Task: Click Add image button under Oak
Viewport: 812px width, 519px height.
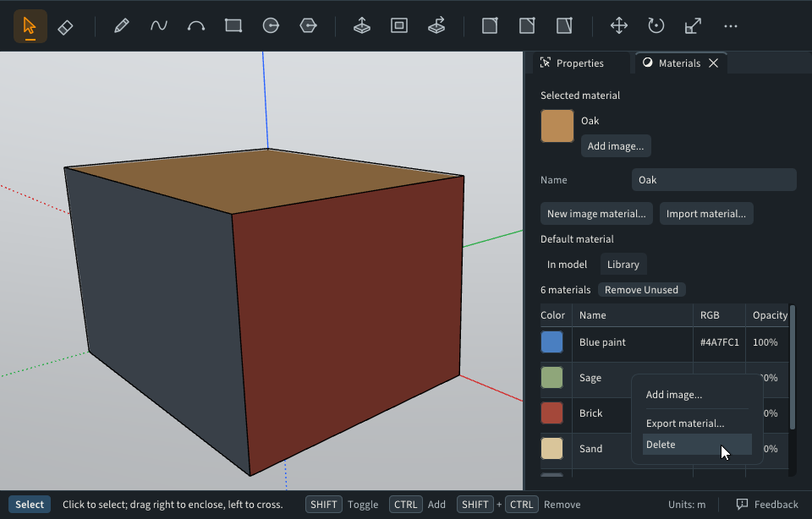Action: pos(616,146)
